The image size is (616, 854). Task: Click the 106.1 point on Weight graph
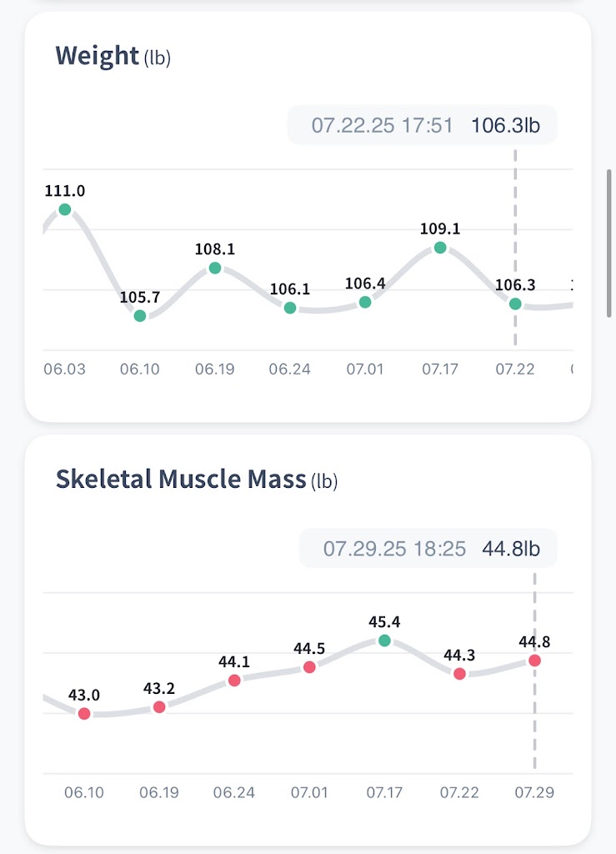[x=290, y=308]
